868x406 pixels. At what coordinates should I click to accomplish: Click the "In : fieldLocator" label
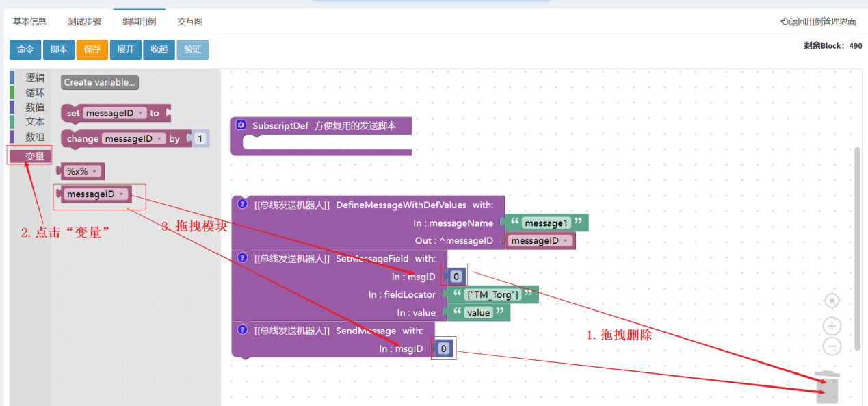click(x=402, y=295)
